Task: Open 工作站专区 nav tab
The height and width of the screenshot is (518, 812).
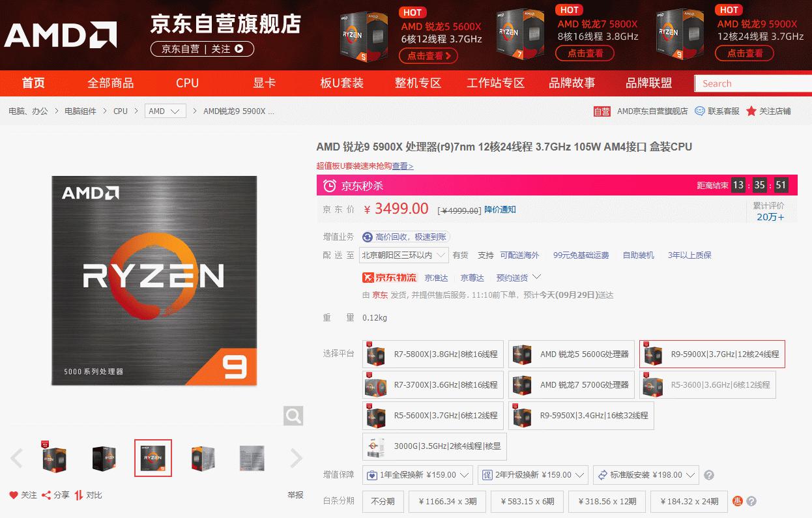Action: (x=495, y=83)
